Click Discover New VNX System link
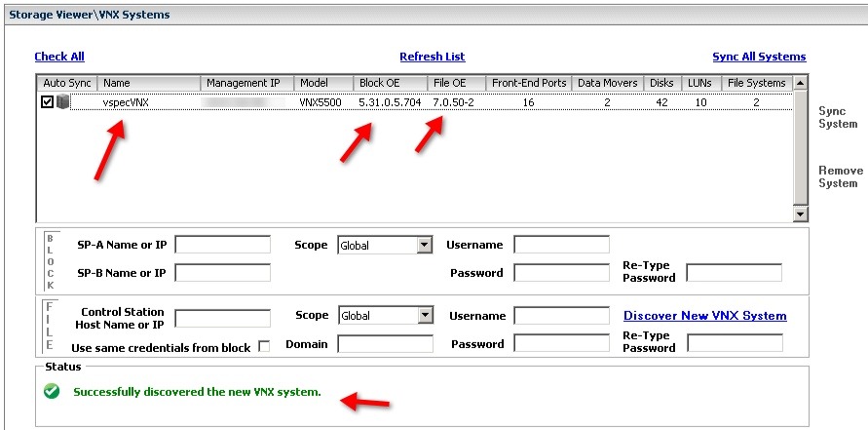868x430 pixels. tap(704, 316)
